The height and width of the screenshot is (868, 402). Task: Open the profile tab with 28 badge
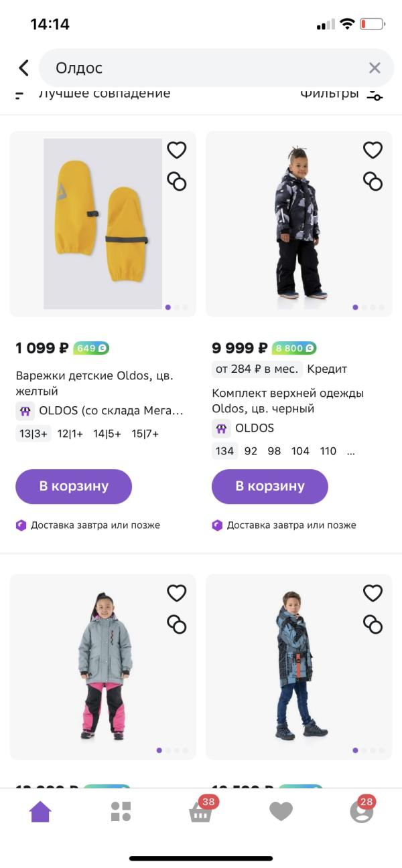(x=361, y=812)
